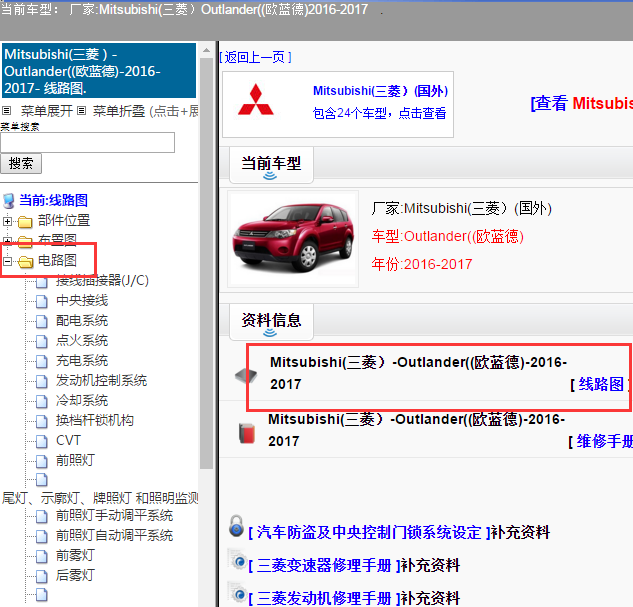Screen dimensions: 633x607
Task: Click document icon next to 换档杆锁机构
Action: [42, 421]
